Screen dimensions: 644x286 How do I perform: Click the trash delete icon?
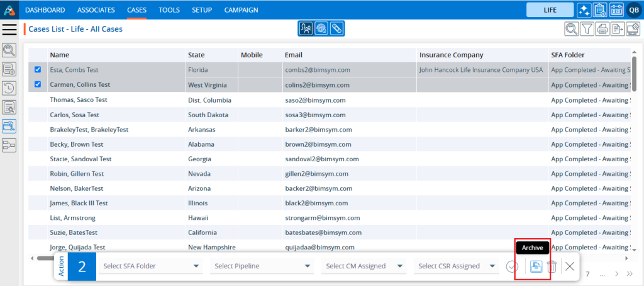coord(552,266)
